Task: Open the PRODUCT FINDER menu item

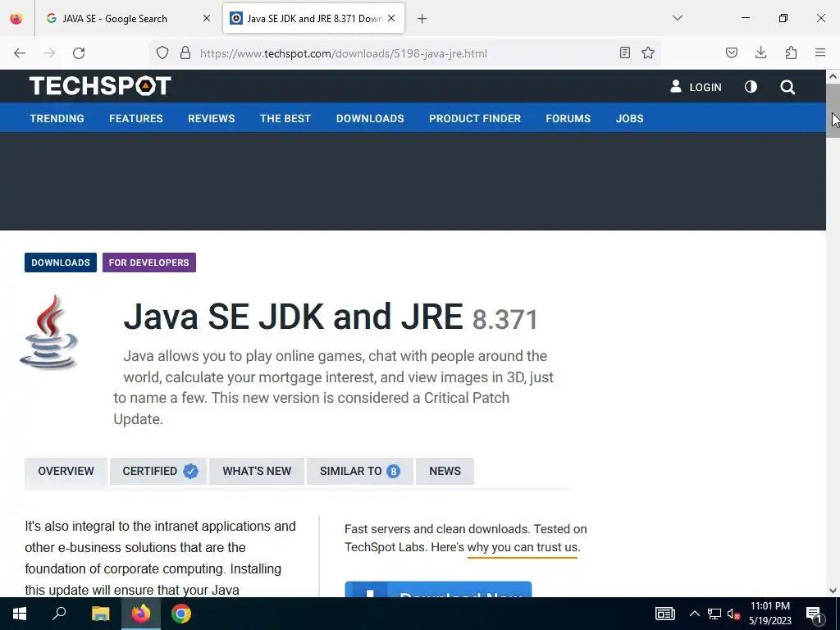Action: coord(475,118)
